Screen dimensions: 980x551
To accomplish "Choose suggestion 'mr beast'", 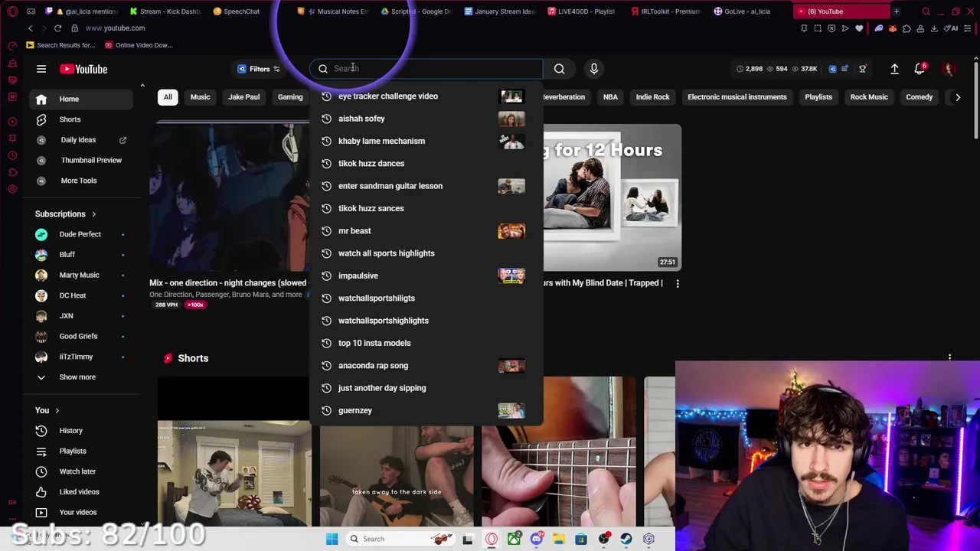I will [x=426, y=231].
